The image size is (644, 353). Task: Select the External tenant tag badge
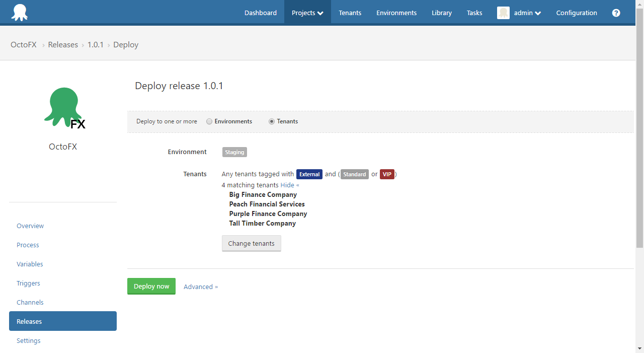309,174
